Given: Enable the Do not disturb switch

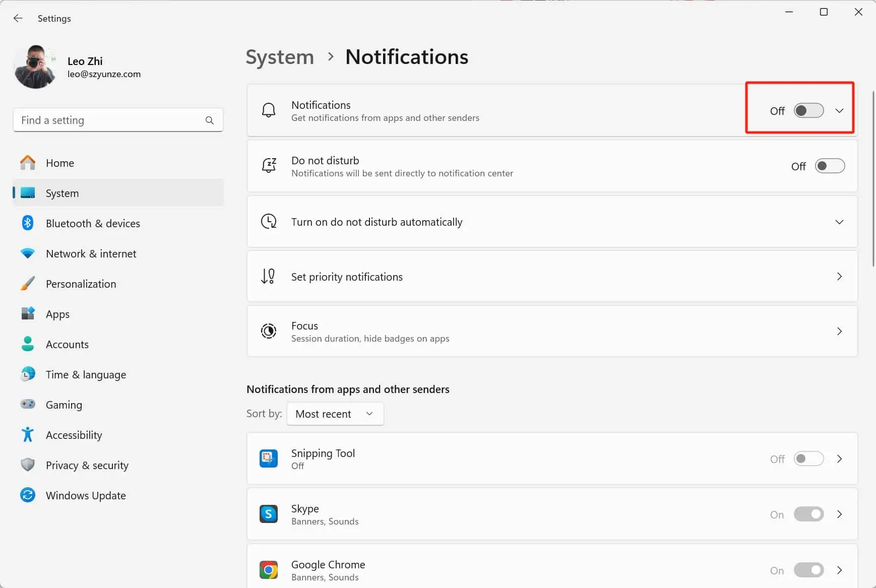Looking at the screenshot, I should pyautogui.click(x=830, y=166).
